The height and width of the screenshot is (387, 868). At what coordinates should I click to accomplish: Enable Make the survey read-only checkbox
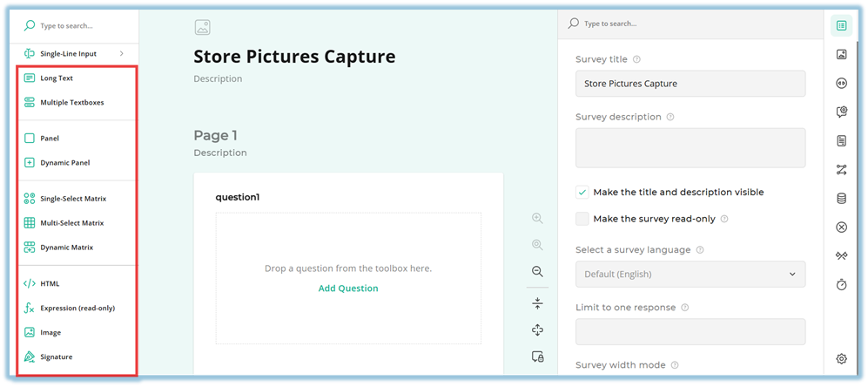582,219
